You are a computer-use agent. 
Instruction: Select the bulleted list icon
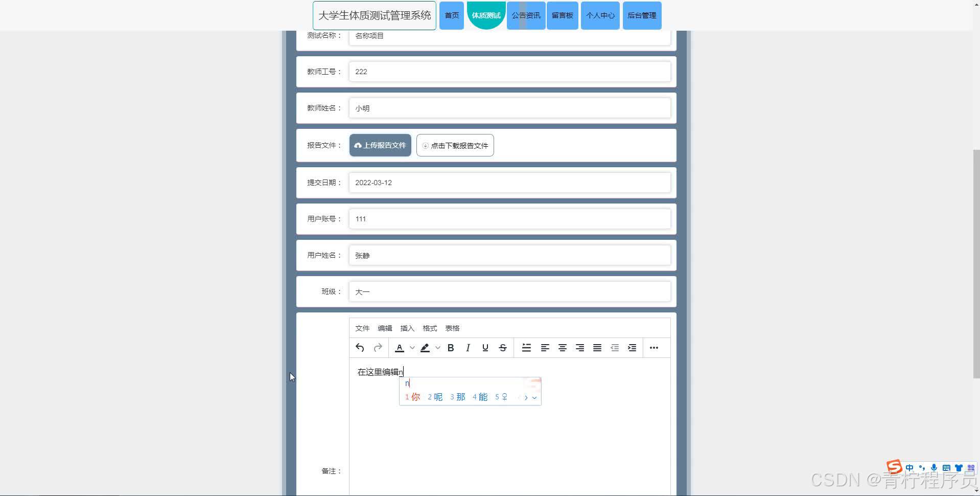(x=526, y=347)
